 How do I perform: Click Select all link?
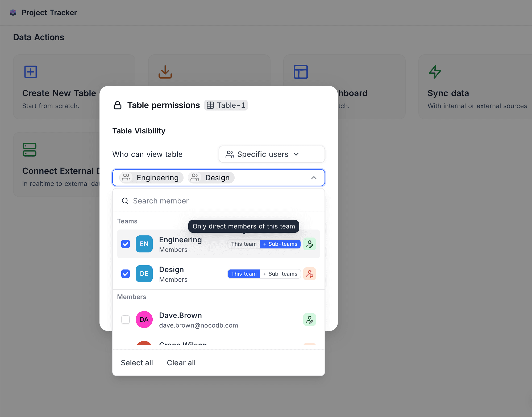137,363
